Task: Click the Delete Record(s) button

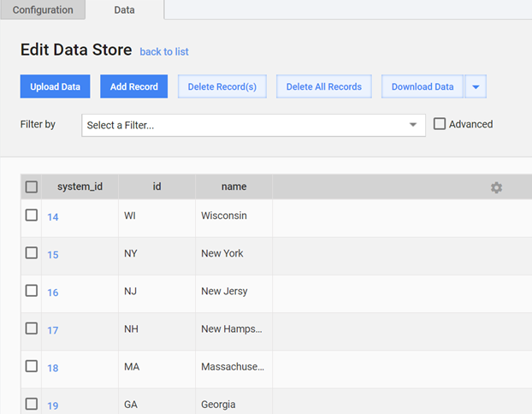Action: [x=222, y=86]
